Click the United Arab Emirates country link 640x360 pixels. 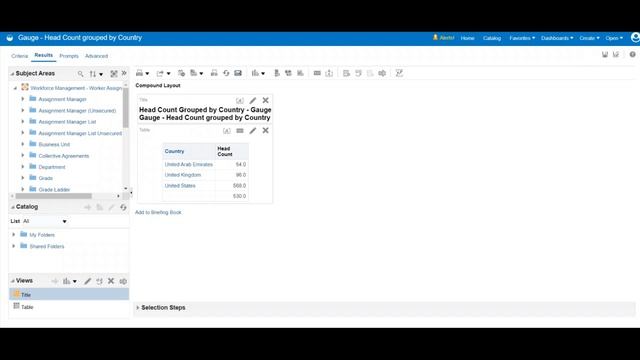(x=189, y=164)
